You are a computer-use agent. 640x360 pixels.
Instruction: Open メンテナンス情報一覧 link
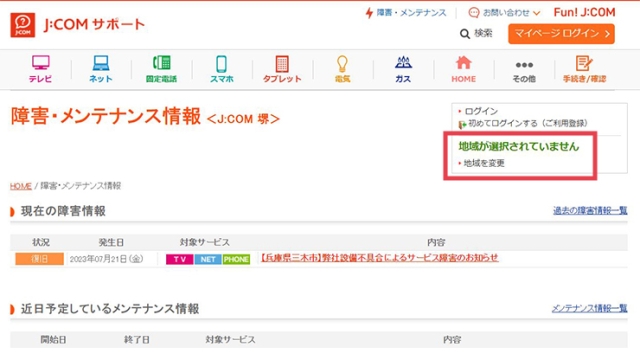[589, 309]
